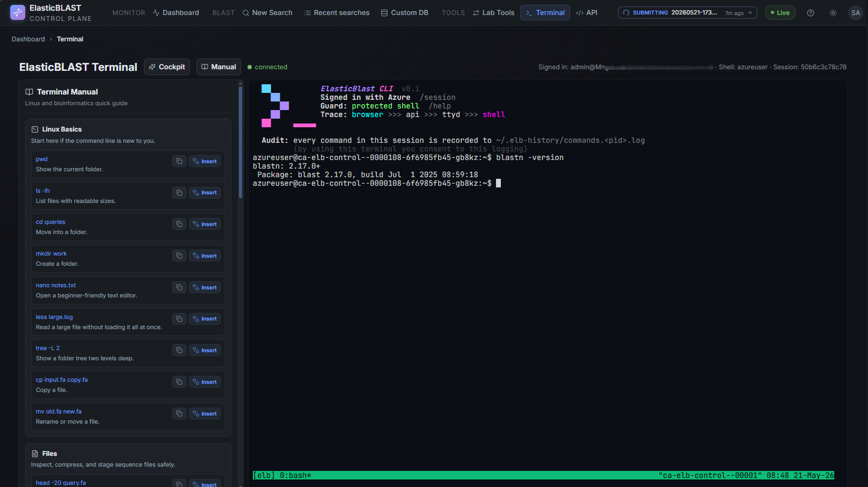The width and height of the screenshot is (868, 487).
Task: Click the 'tree -L 2' command text
Action: pyautogui.click(x=48, y=348)
